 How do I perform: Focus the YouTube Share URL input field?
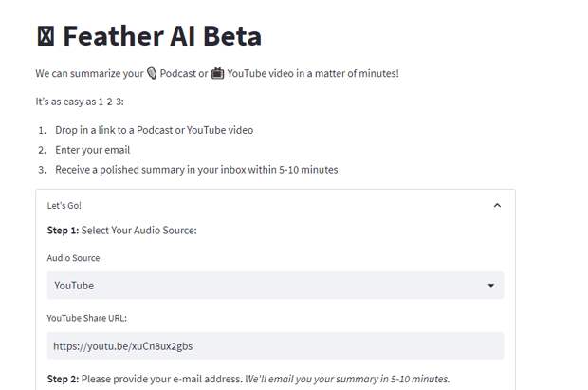275,346
